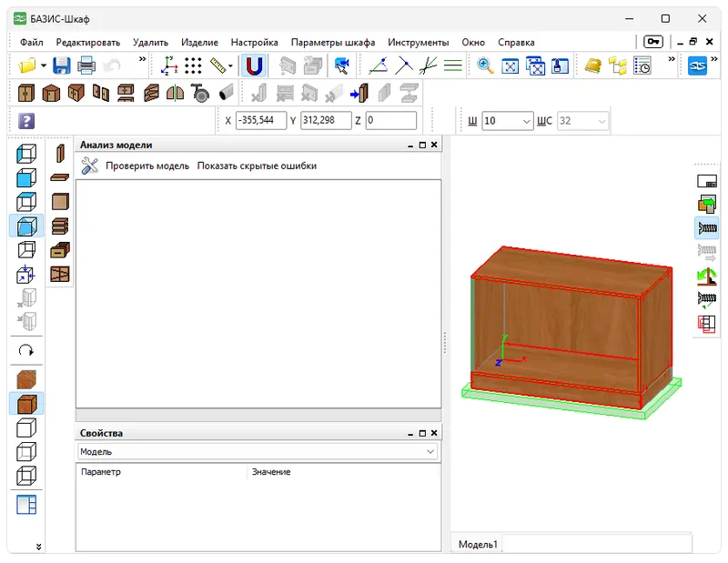Add a vertical panel from side toolbar
728x563 pixels.
coord(60,153)
